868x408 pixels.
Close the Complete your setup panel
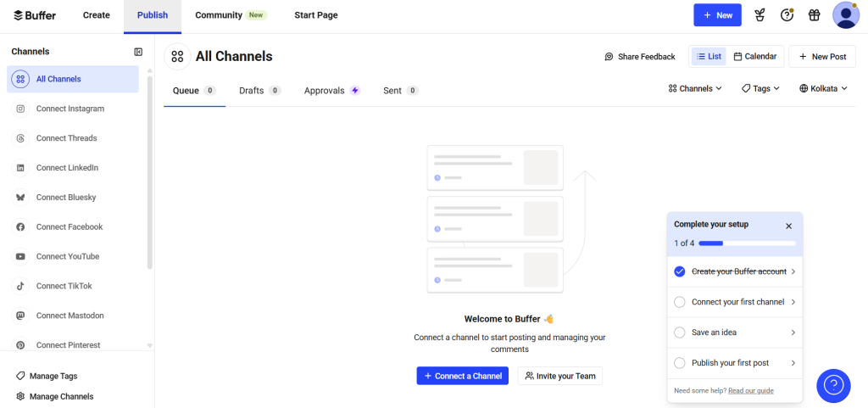point(789,226)
